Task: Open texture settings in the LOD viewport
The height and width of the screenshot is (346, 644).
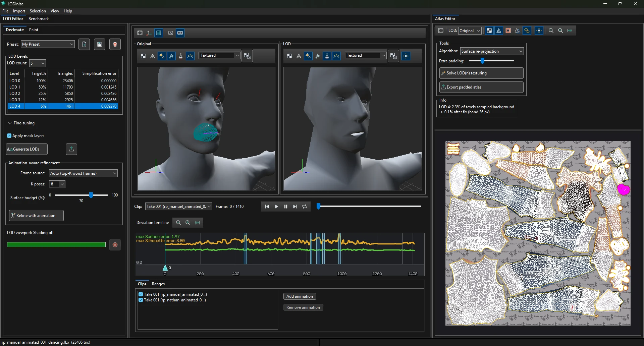Action: coord(393,56)
